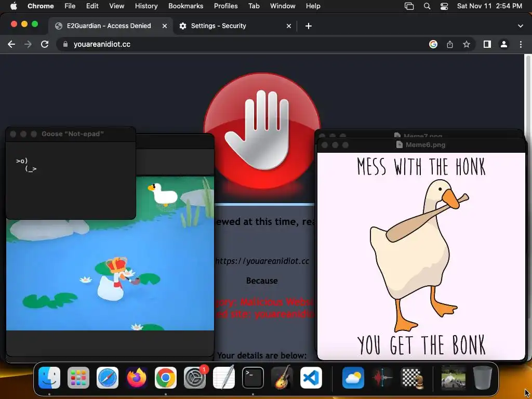Click the address bar URL youareanidiot.cc
This screenshot has height=399, width=532.
[102, 44]
